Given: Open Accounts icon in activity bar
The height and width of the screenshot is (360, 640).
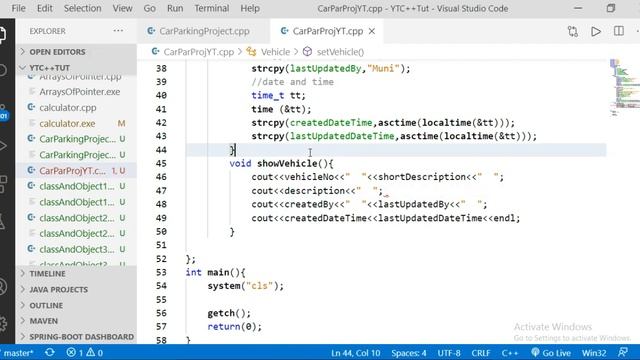Looking at the screenshot, I should (3, 287).
